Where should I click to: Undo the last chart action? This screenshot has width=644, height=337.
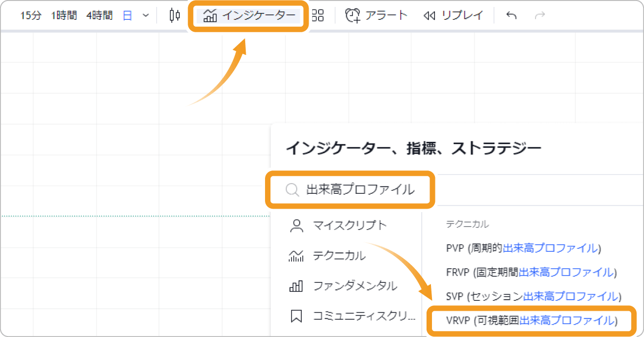click(512, 15)
